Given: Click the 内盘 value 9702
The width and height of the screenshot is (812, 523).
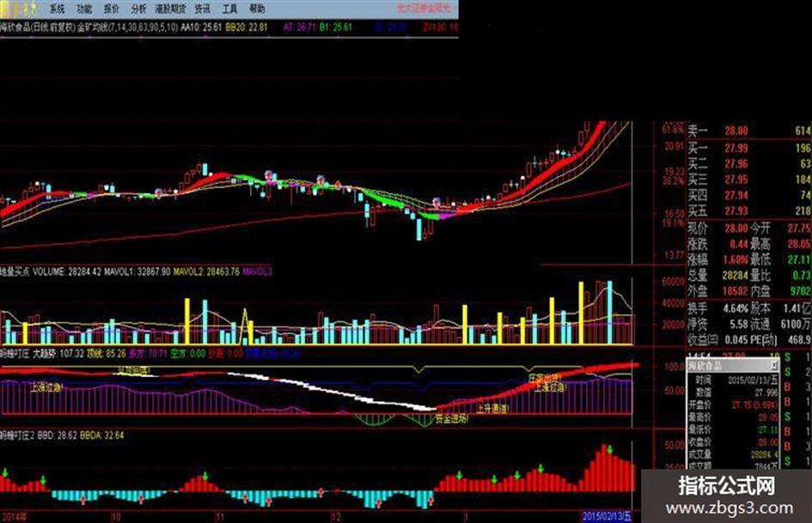Looking at the screenshot, I should pyautogui.click(x=801, y=291).
